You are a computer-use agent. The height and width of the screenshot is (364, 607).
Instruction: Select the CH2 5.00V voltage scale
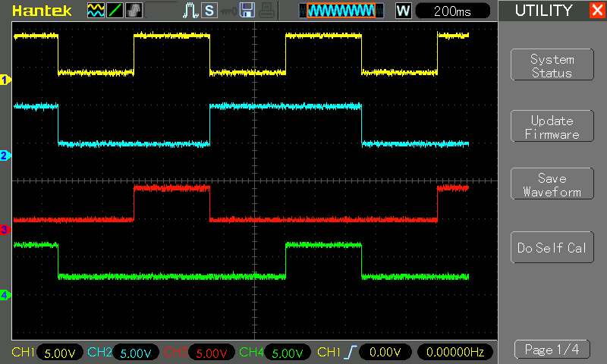(136, 353)
